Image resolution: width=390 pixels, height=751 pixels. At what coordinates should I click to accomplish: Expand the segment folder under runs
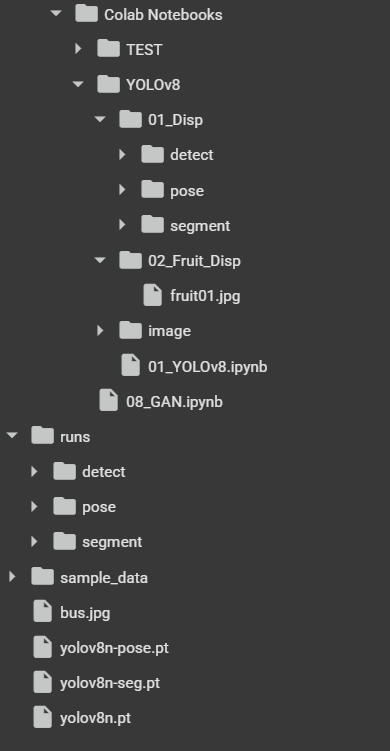[34, 542]
